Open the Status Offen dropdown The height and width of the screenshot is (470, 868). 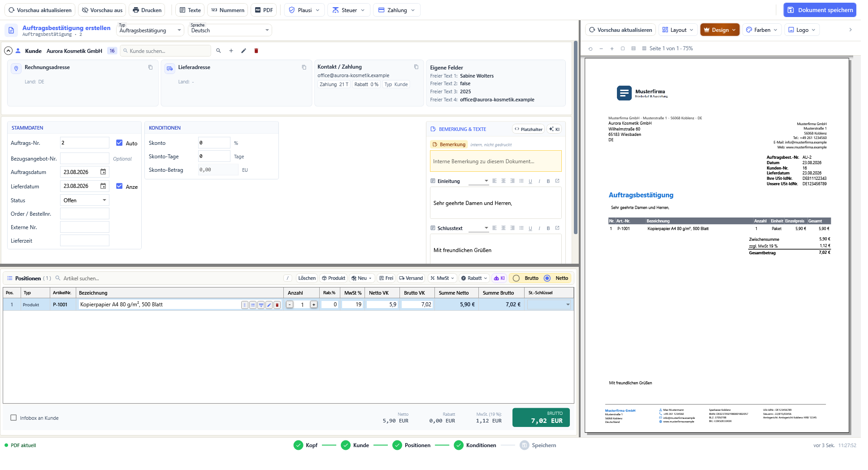[85, 200]
